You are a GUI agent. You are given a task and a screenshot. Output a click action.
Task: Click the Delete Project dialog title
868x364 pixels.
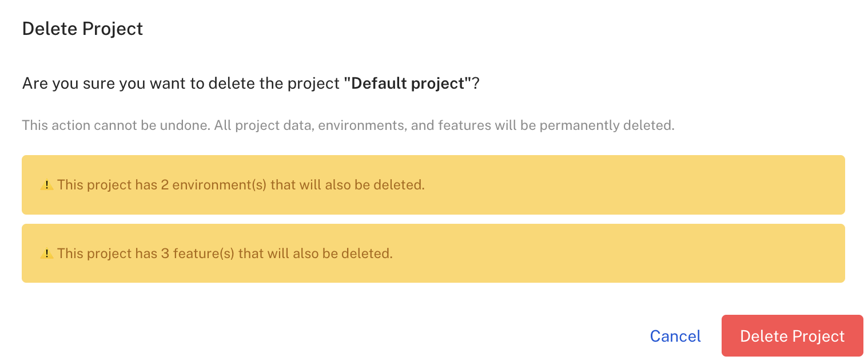tap(82, 29)
